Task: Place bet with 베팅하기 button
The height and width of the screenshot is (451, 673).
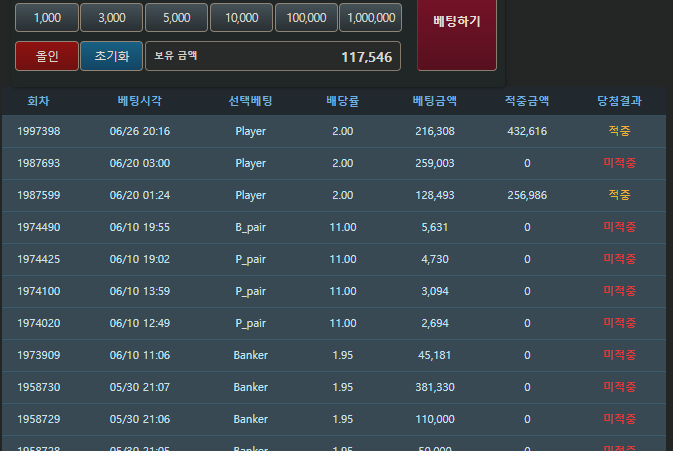Action: (457, 34)
